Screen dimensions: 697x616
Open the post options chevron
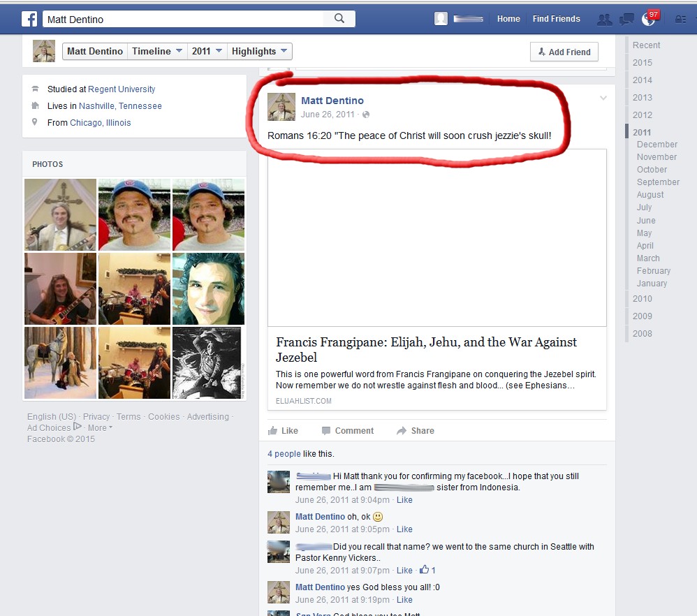[x=603, y=98]
